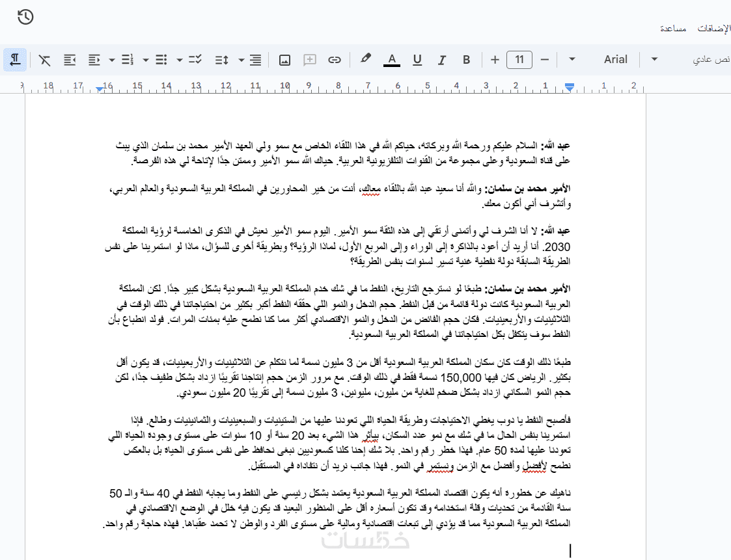
Task: Apply bulleted list formatting
Action: click(161, 60)
